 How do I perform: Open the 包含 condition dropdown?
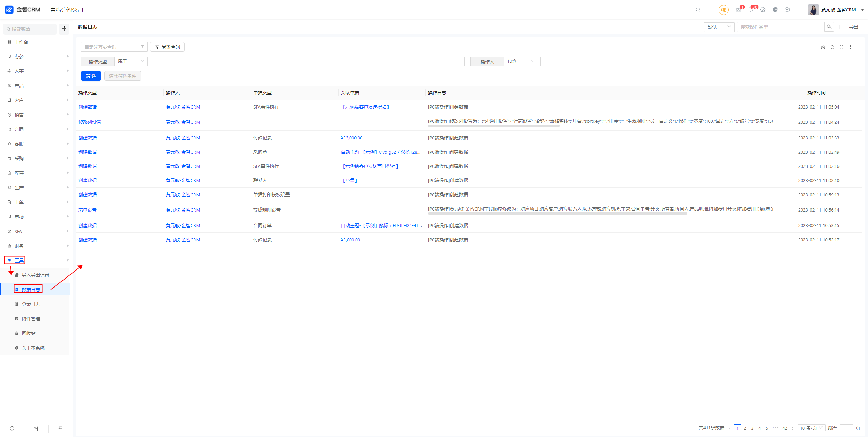[x=520, y=61]
